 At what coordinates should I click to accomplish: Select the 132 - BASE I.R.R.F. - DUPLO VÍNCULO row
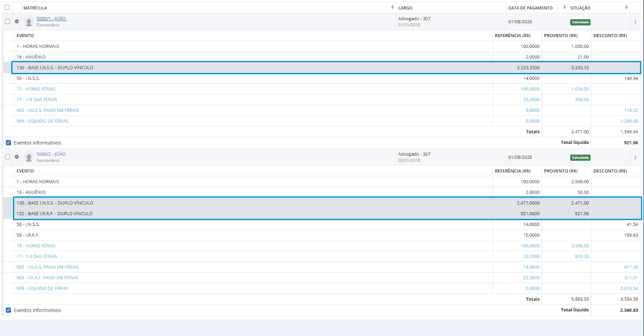(x=322, y=214)
